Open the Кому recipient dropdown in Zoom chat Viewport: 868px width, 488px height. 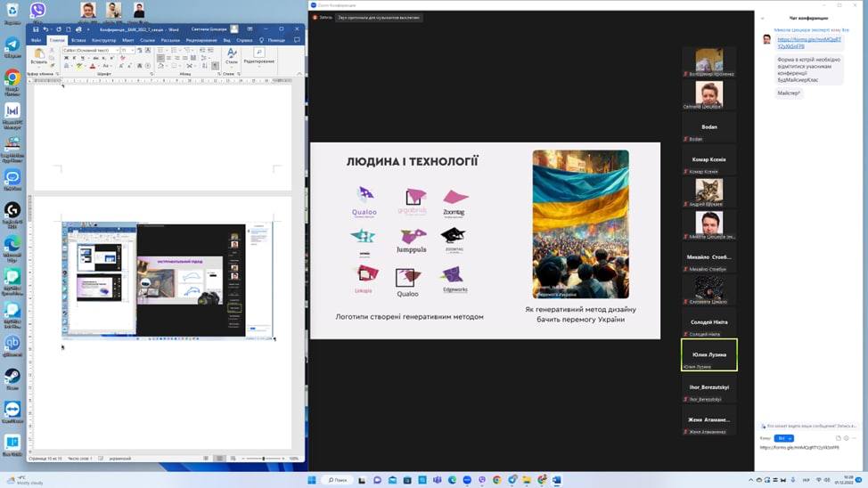[x=784, y=437]
